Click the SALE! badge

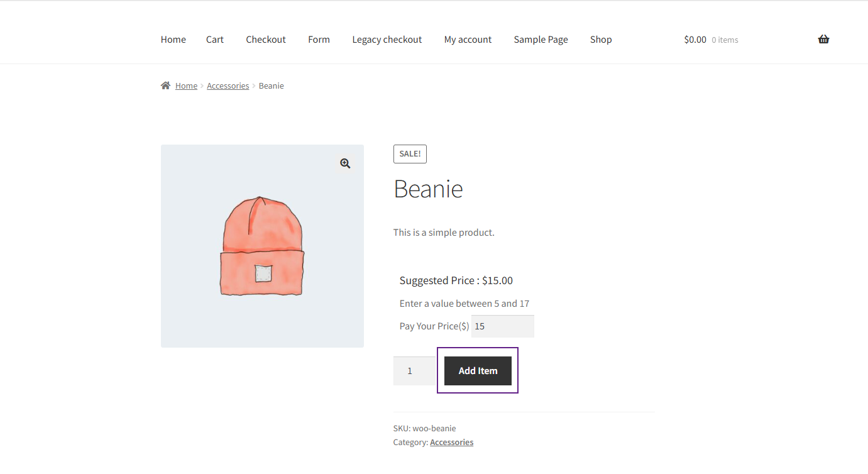coord(410,154)
